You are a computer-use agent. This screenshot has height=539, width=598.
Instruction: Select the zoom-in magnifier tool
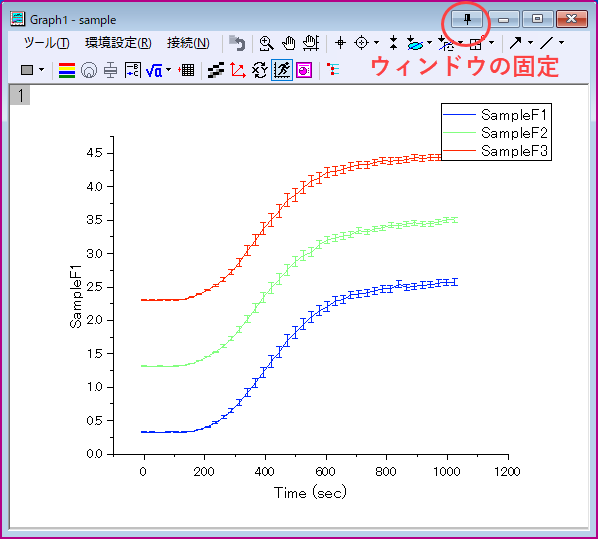coord(266,43)
